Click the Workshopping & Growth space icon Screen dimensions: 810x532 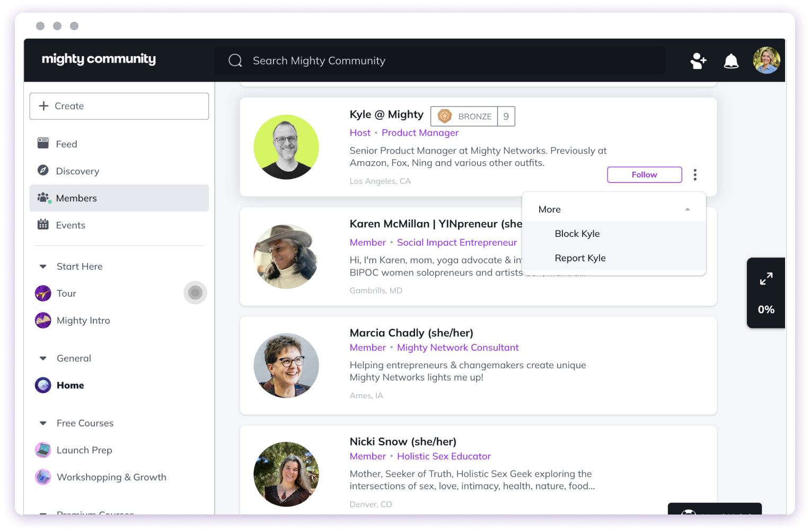coord(43,477)
